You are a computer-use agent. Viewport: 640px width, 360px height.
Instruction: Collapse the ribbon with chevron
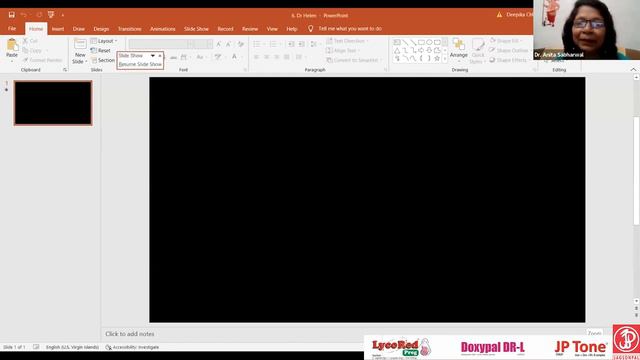click(x=633, y=70)
